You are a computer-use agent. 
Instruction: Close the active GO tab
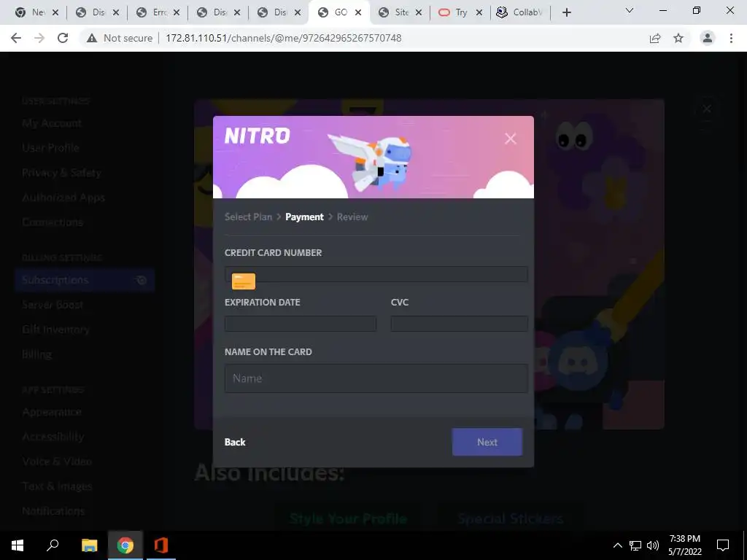pos(358,12)
